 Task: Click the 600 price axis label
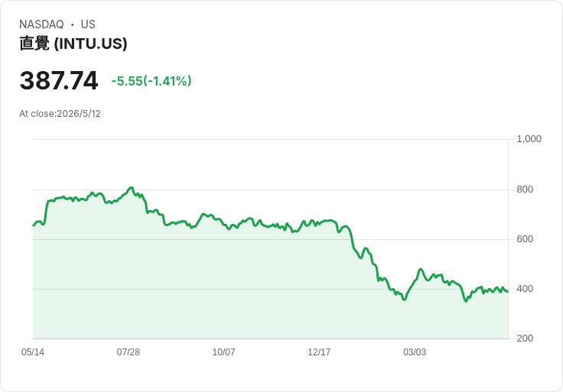525,239
